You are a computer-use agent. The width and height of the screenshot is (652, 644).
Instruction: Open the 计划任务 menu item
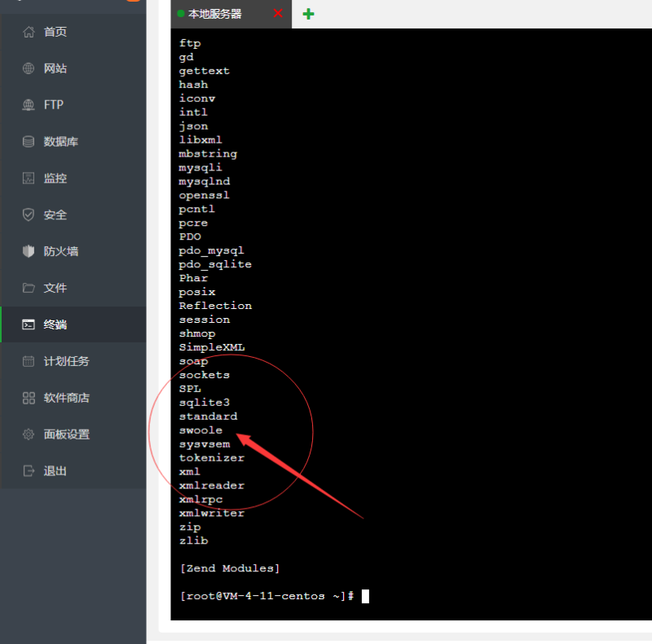[73, 361]
